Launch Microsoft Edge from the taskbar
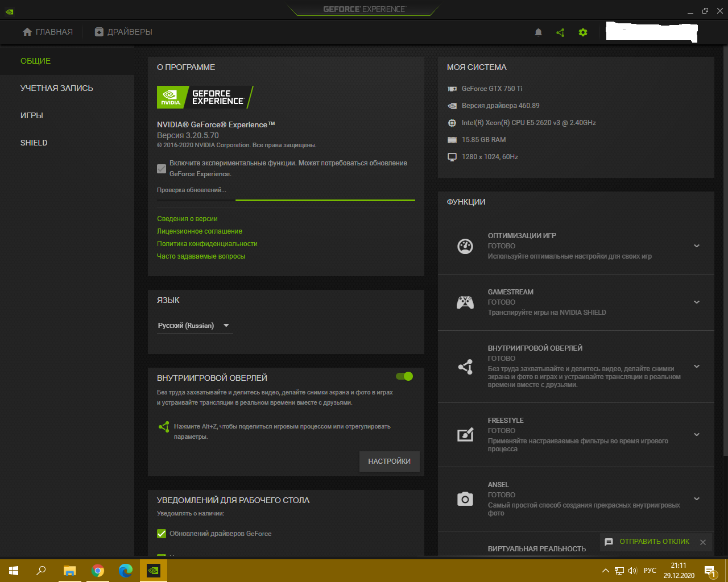The height and width of the screenshot is (582, 728). (x=126, y=571)
